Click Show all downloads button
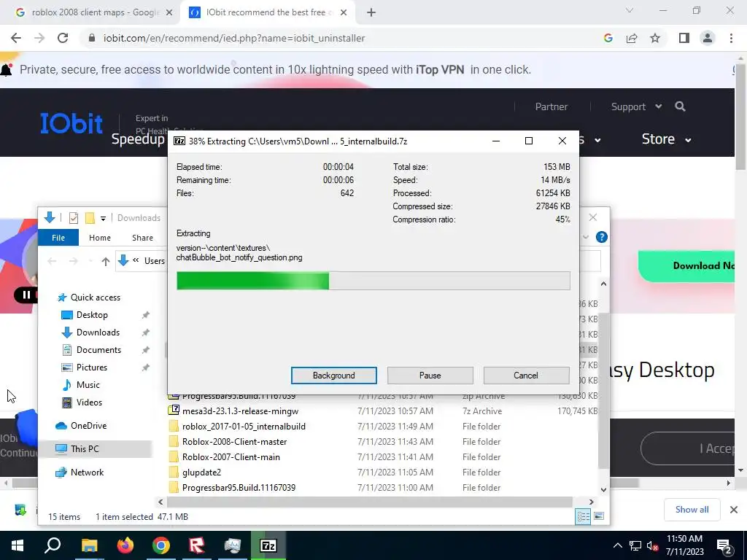Screen dimensions: 747x560 coord(692,510)
